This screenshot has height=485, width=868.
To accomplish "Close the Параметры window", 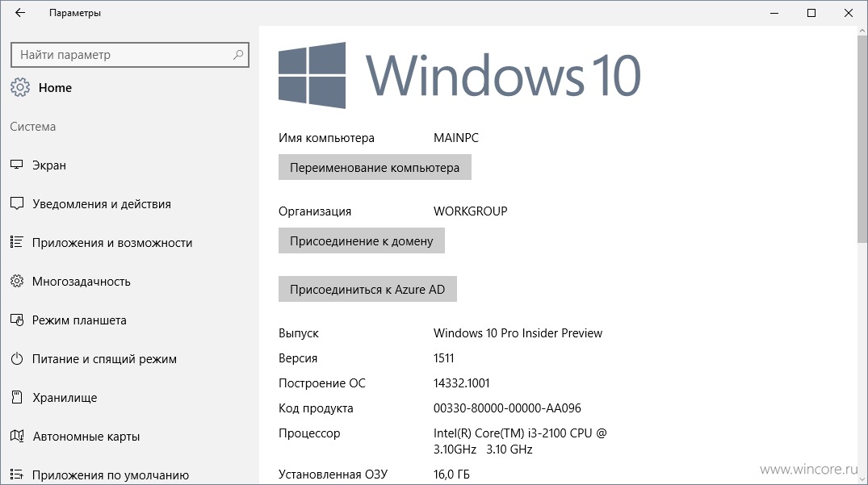I will (x=849, y=13).
